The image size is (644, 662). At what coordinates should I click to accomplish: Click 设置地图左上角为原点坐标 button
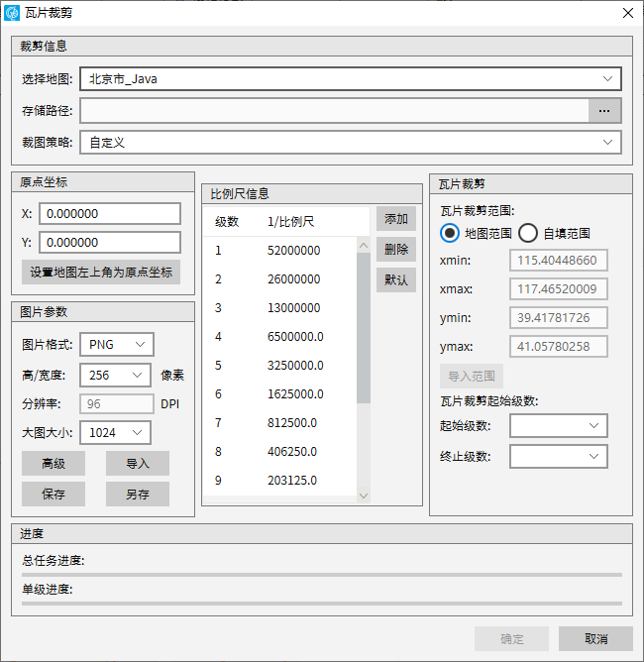[101, 273]
